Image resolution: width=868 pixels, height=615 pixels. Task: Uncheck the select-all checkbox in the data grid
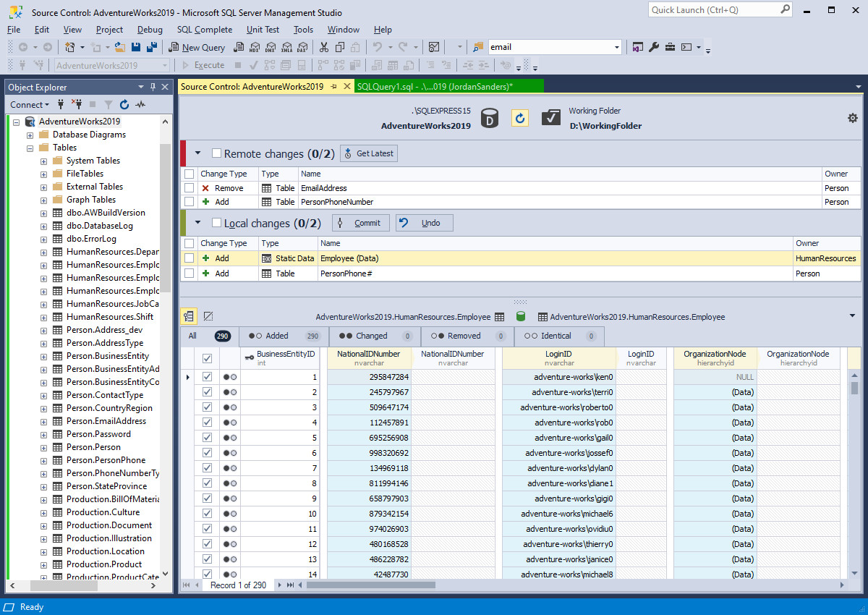click(x=207, y=357)
